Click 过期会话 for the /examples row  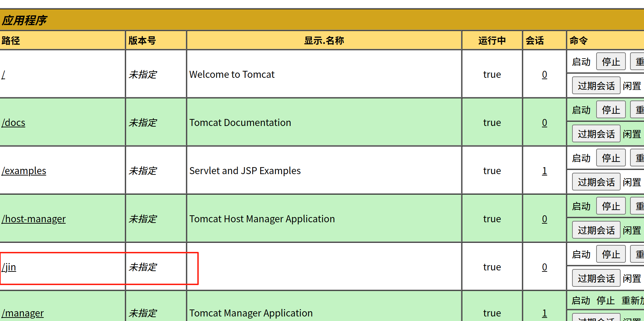596,182
